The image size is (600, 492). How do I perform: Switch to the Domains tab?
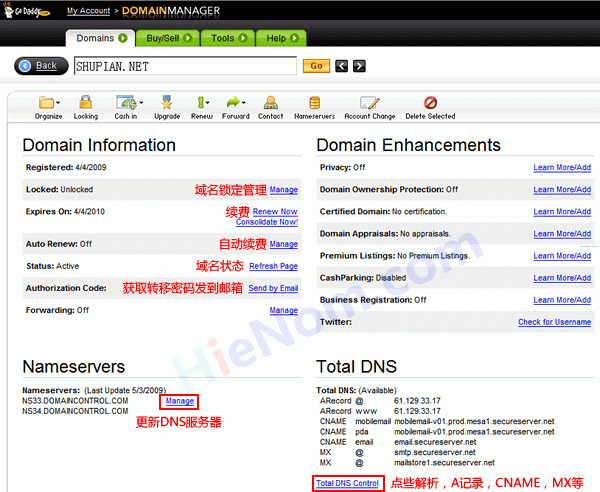100,38
